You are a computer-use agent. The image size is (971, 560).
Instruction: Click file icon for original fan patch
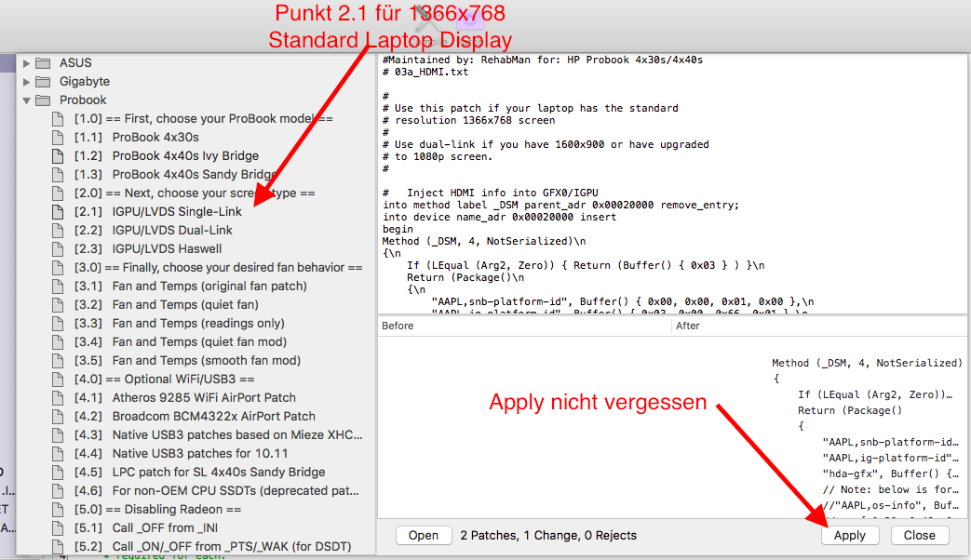tap(58, 286)
